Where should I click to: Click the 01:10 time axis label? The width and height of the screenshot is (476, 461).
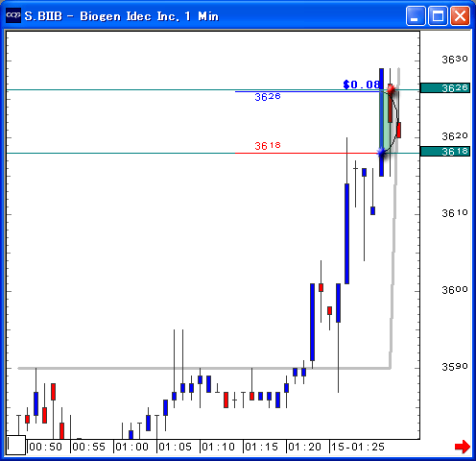pyautogui.click(x=218, y=447)
